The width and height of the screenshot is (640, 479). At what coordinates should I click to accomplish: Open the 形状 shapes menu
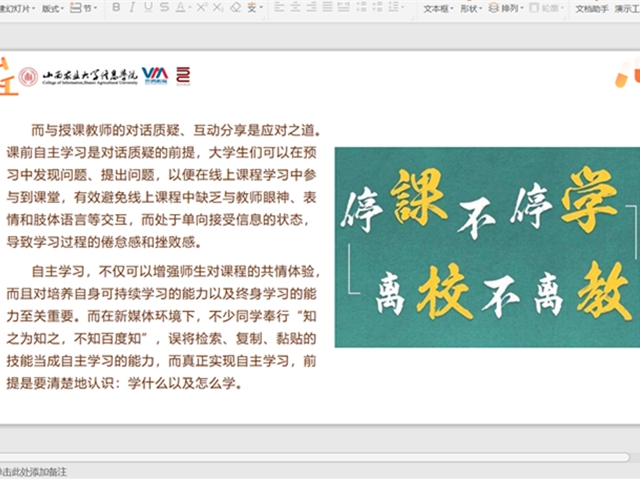click(x=471, y=8)
